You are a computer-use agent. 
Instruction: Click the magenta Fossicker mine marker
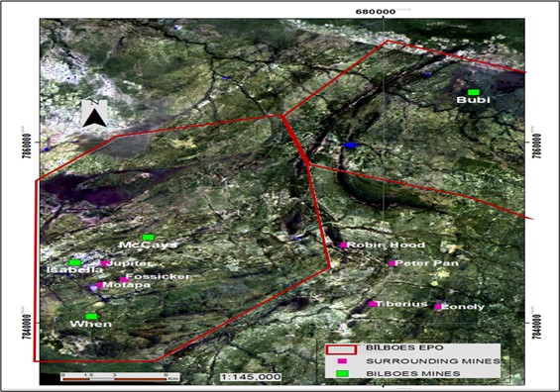123,279
